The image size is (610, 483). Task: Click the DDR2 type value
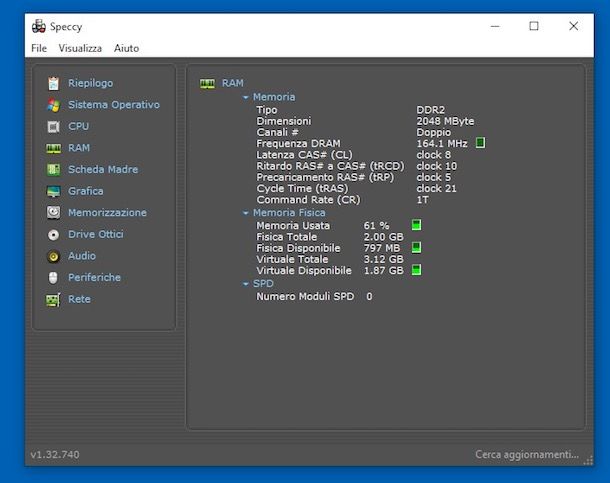(431, 110)
